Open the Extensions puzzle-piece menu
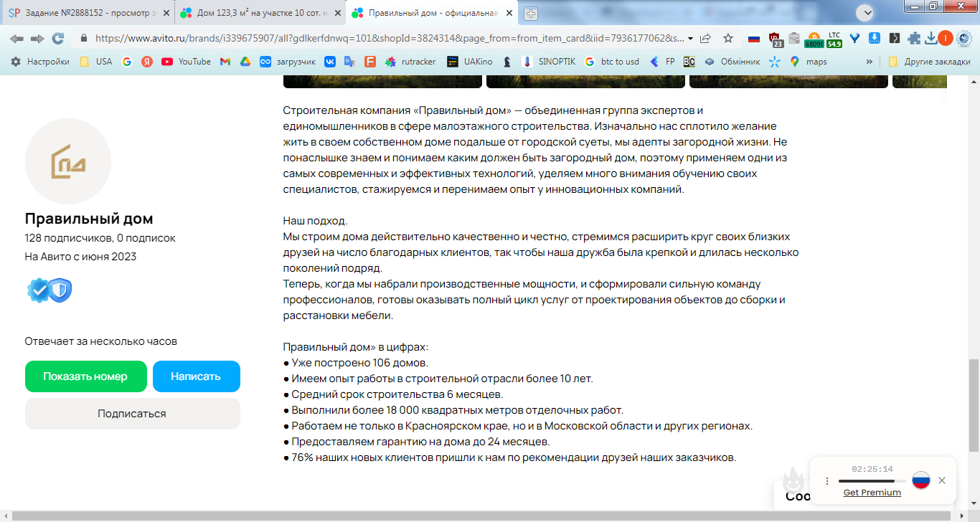Image resolution: width=980 pixels, height=522 pixels. point(914,39)
